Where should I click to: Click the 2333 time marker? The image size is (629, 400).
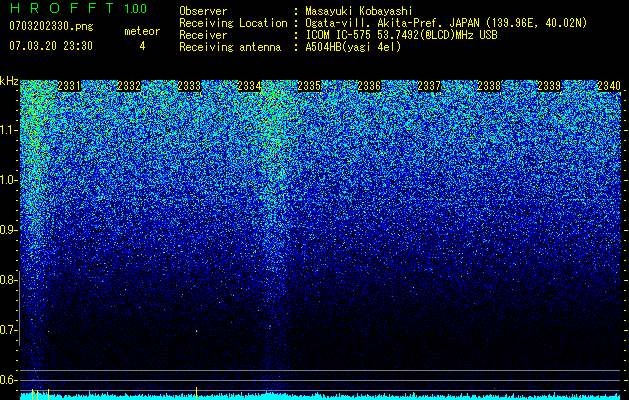point(189,86)
